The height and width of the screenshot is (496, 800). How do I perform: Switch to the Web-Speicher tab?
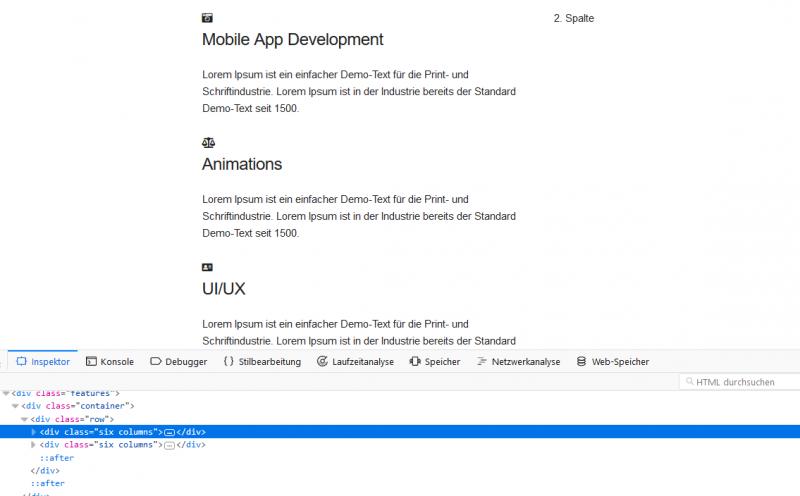(612, 362)
